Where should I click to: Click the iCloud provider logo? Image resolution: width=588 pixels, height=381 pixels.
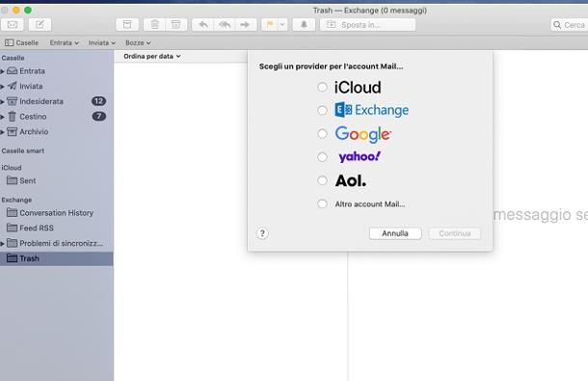358,88
